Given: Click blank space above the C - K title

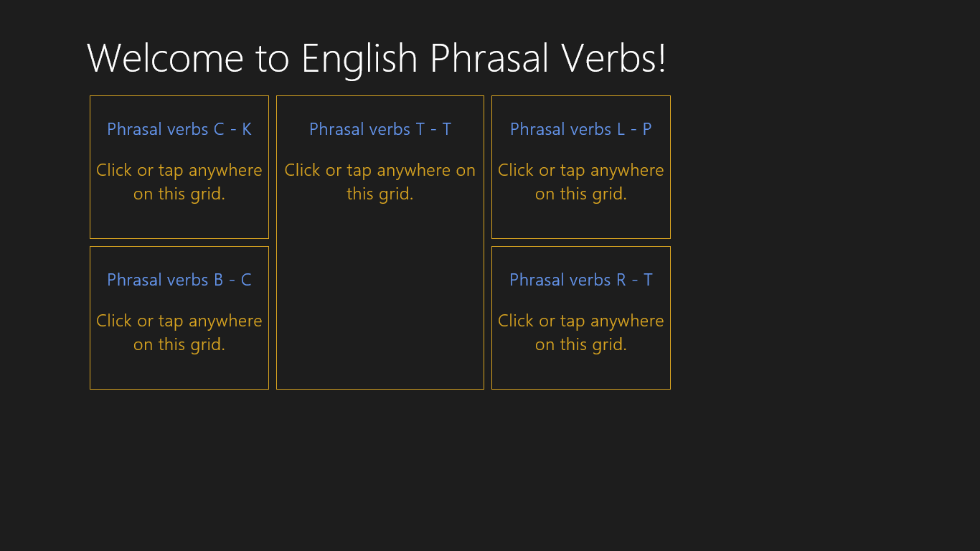Looking at the screenshot, I should point(179,106).
